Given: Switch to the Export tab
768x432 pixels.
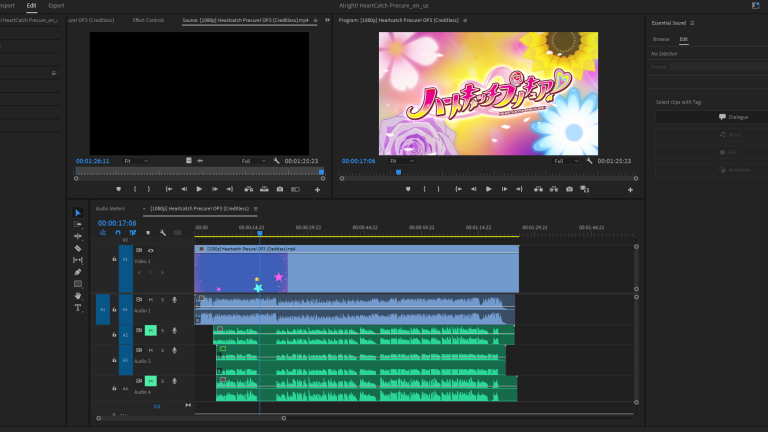Looking at the screenshot, I should [x=56, y=5].
